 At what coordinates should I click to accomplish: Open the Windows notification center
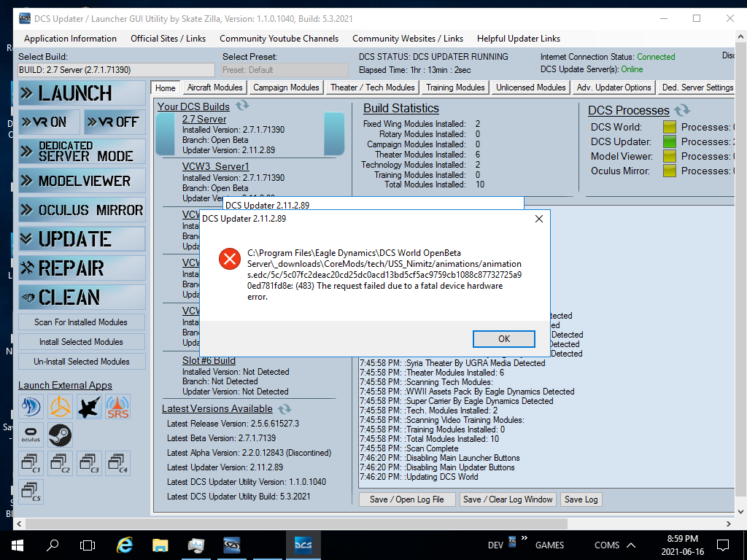pyautogui.click(x=723, y=545)
